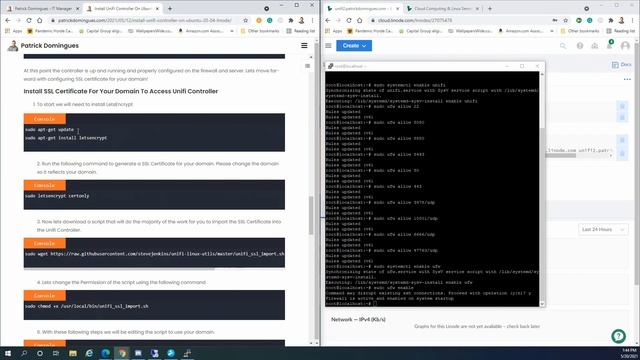This screenshot has height=360, width=640.
Task: Click the terminal vertical scrollbar
Action: click(x=542, y=189)
